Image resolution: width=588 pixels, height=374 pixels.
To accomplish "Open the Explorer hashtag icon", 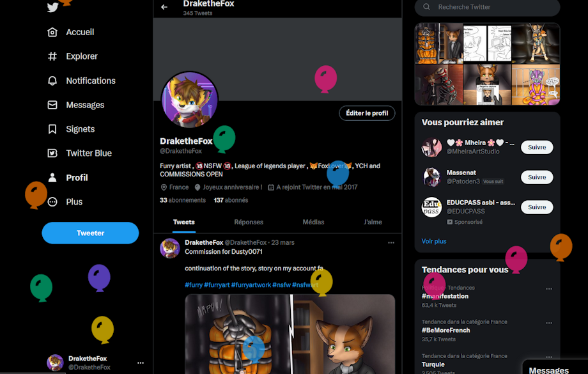I will pyautogui.click(x=52, y=56).
